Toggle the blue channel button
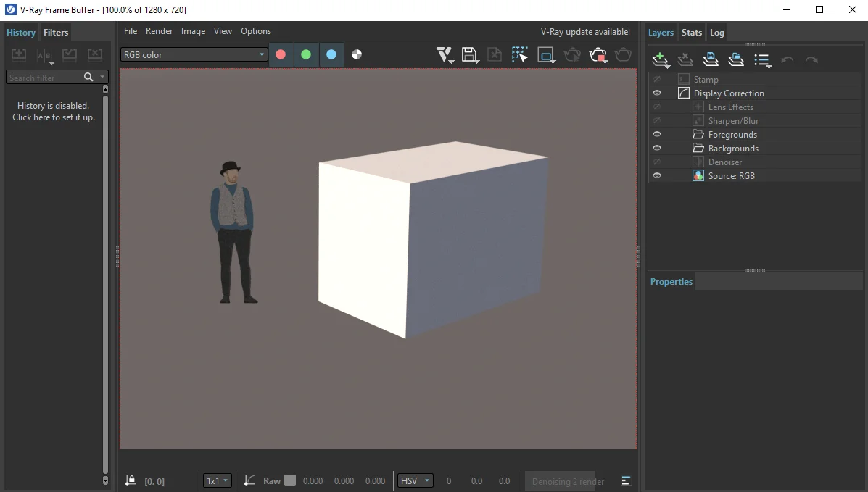 [331, 54]
